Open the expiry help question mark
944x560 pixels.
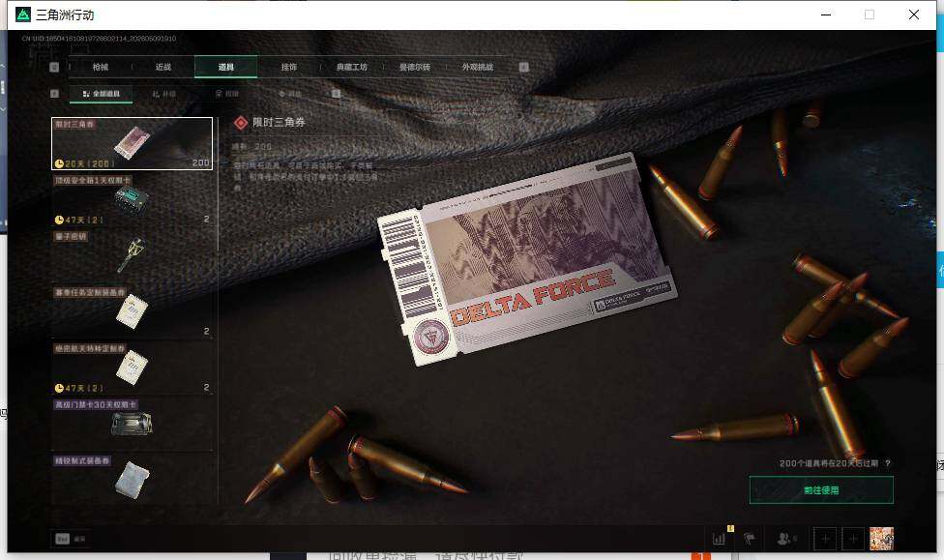pyautogui.click(x=888, y=463)
